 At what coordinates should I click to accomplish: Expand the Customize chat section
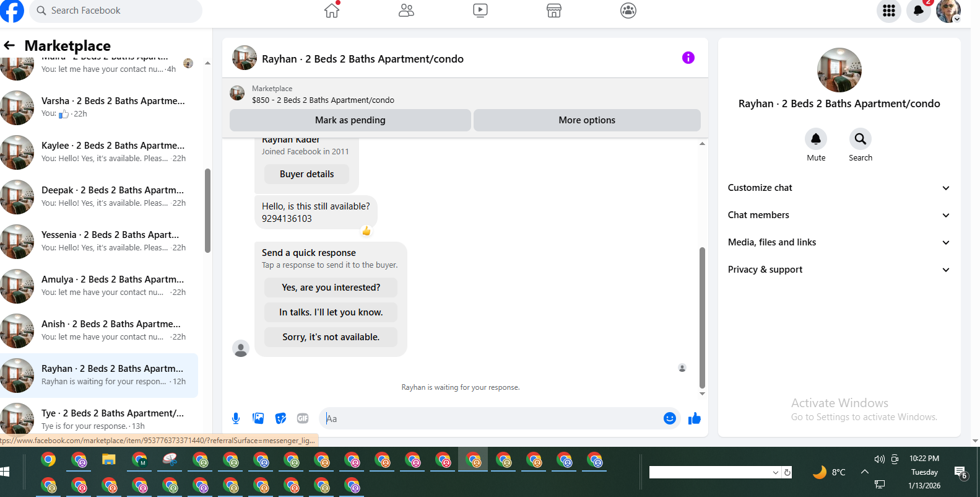[839, 188]
